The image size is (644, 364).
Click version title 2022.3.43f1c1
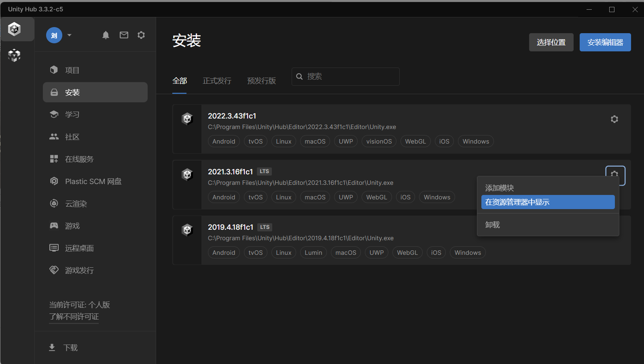(232, 116)
